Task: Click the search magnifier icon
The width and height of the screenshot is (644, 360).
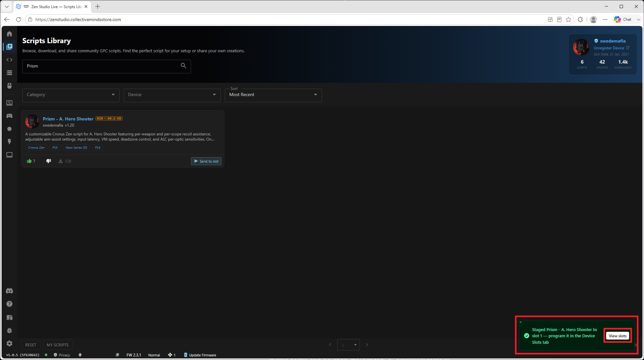Action: click(183, 66)
